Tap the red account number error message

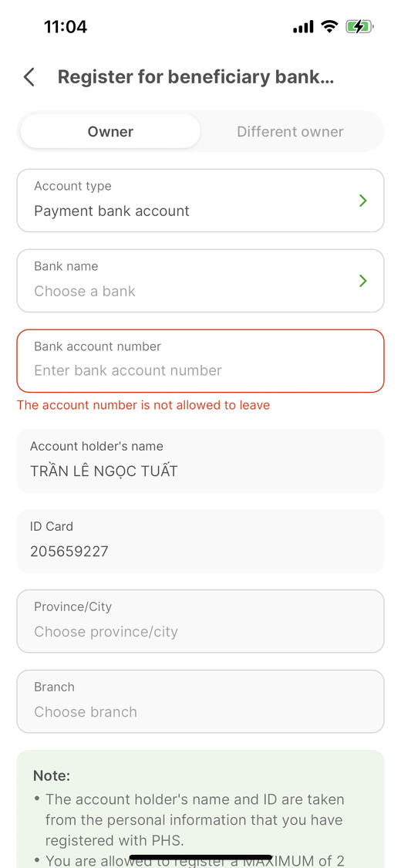click(x=143, y=405)
